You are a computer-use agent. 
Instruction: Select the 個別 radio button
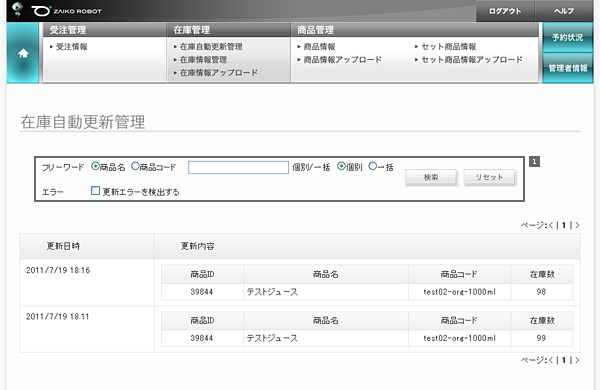(x=341, y=166)
